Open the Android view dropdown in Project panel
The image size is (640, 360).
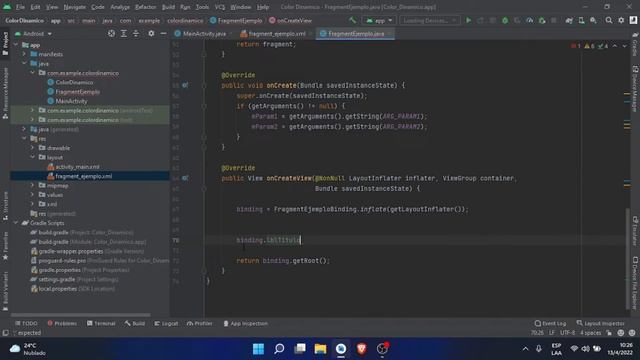[33, 34]
